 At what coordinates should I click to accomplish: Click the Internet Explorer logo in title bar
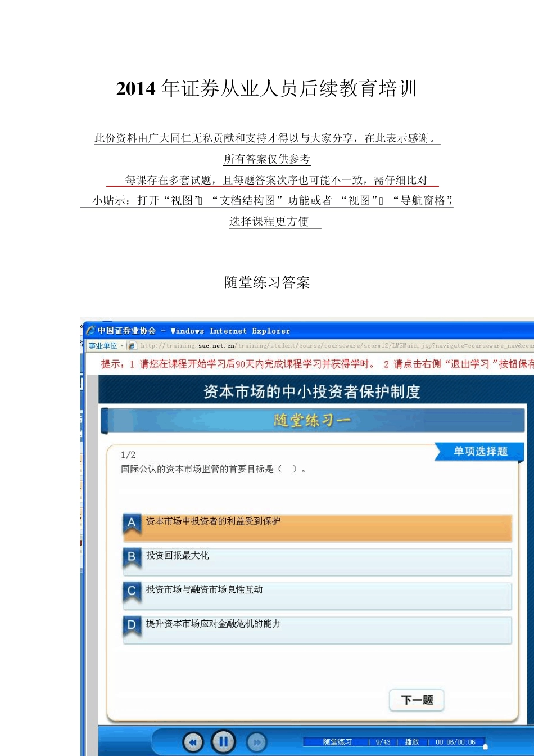pos(90,331)
